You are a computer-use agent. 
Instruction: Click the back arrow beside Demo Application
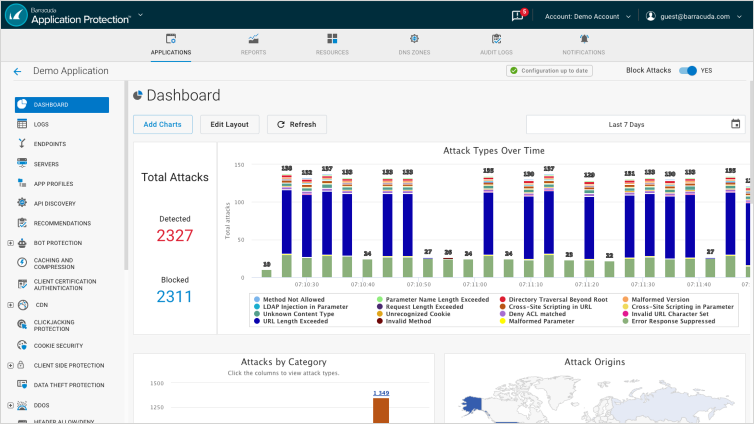(17, 72)
